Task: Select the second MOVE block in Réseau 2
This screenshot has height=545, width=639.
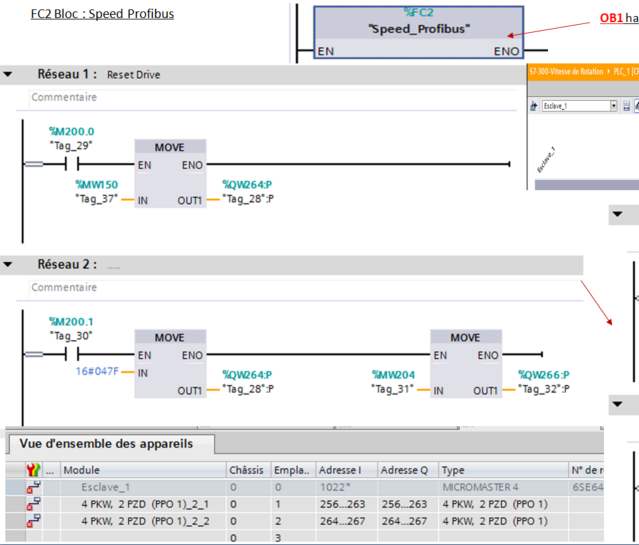Action: 465,364
